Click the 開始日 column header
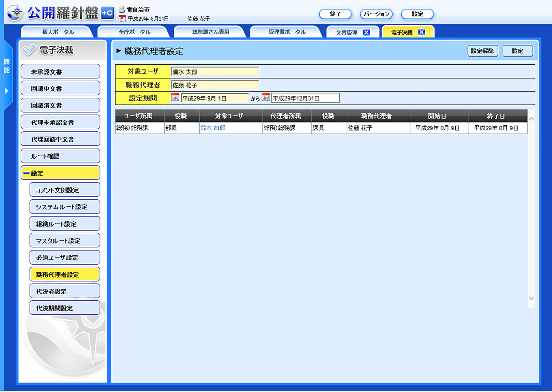Image resolution: width=552 pixels, height=392 pixels. [x=439, y=116]
